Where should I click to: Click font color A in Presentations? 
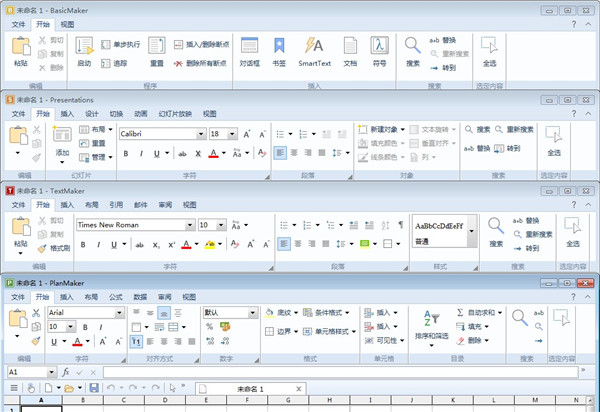(x=214, y=154)
